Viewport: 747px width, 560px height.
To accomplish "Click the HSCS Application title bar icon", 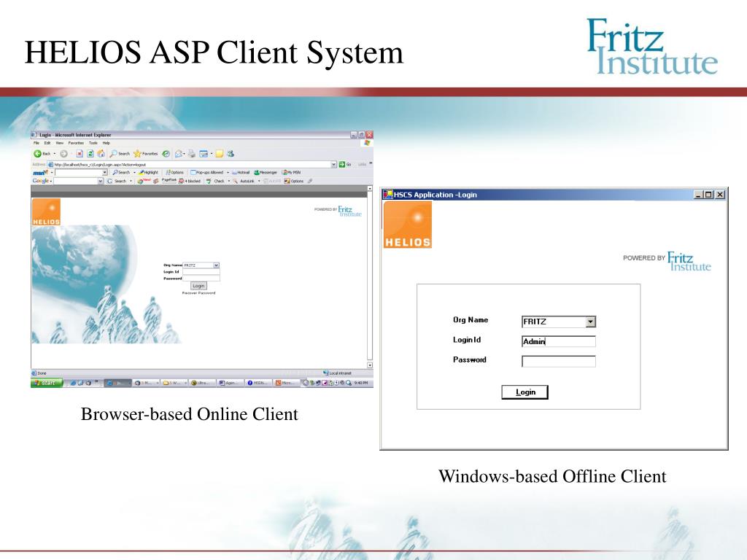I will pos(388,194).
